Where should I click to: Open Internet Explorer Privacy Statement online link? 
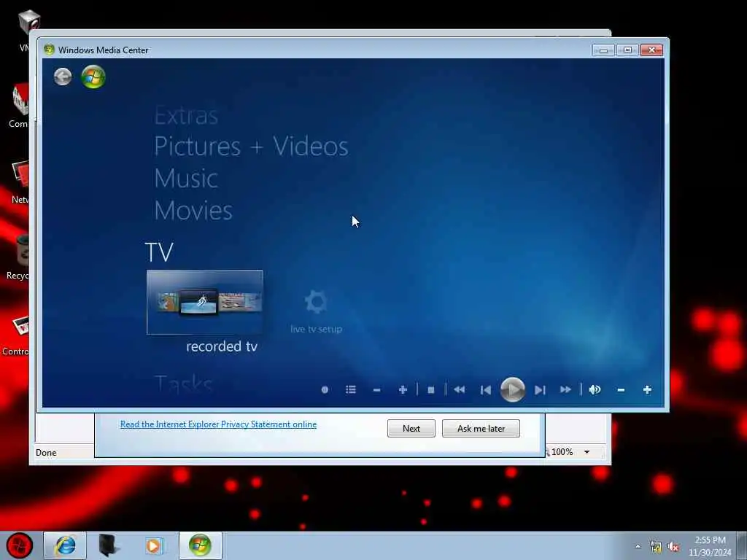pyautogui.click(x=218, y=424)
